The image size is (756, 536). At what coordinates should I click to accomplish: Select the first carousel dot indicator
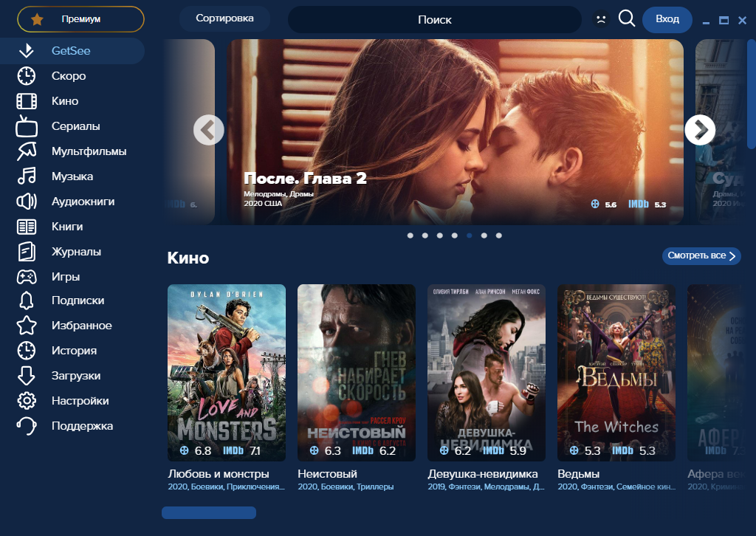pos(410,236)
